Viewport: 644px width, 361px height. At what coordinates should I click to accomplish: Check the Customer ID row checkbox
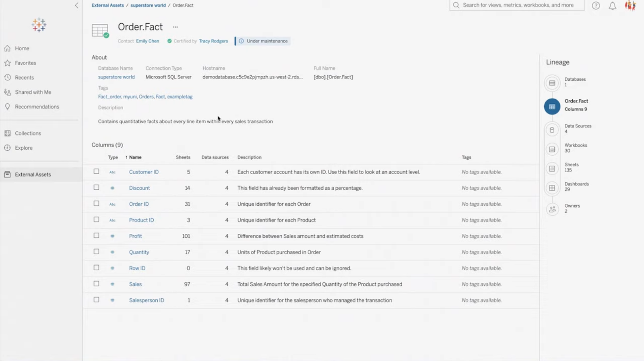(x=96, y=171)
